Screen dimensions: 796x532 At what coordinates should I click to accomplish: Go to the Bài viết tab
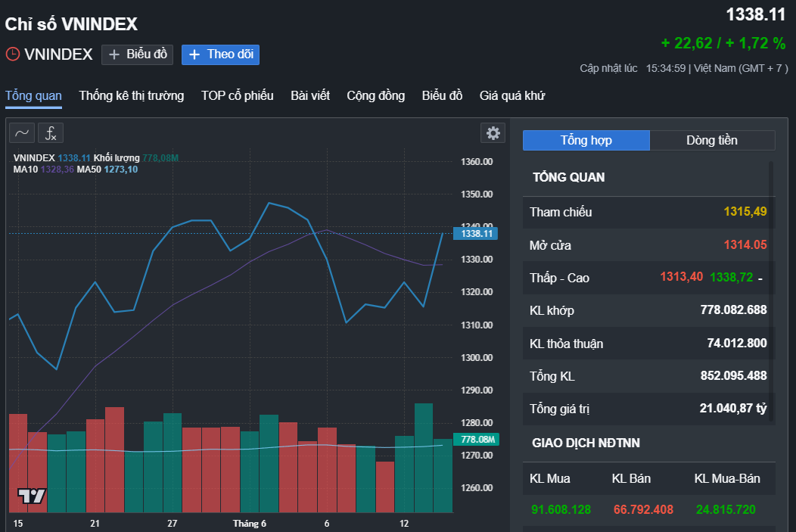coord(310,96)
